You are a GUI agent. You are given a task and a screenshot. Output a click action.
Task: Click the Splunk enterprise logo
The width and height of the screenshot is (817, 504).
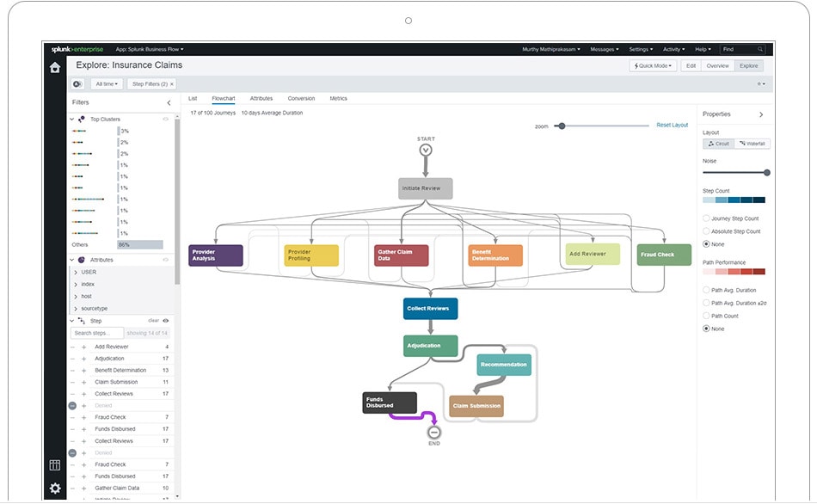[x=77, y=49]
